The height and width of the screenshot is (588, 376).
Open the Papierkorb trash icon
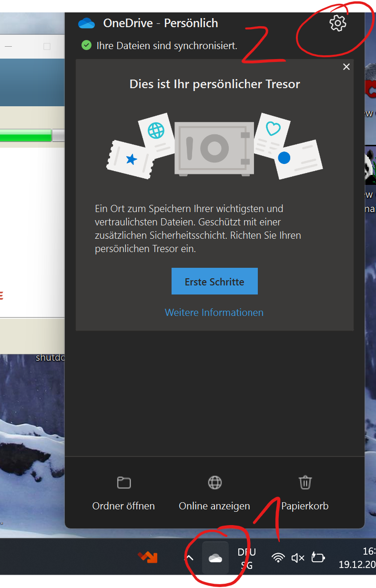tap(305, 483)
